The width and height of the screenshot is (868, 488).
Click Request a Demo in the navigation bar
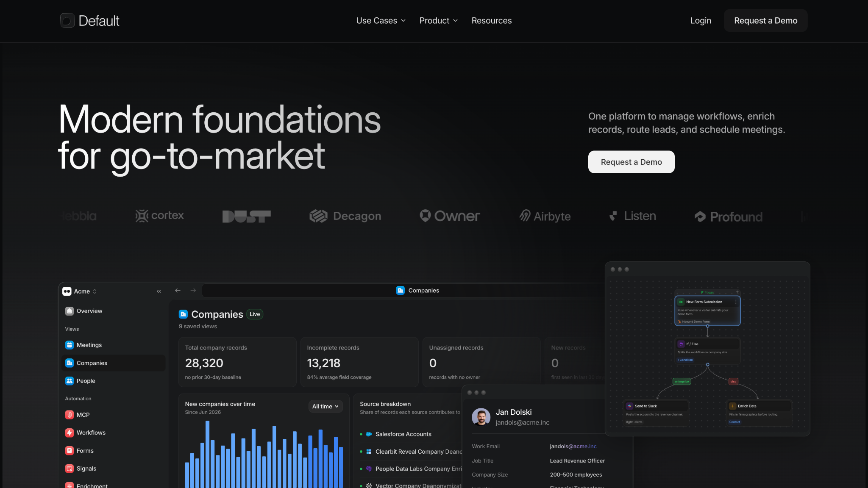(x=766, y=20)
